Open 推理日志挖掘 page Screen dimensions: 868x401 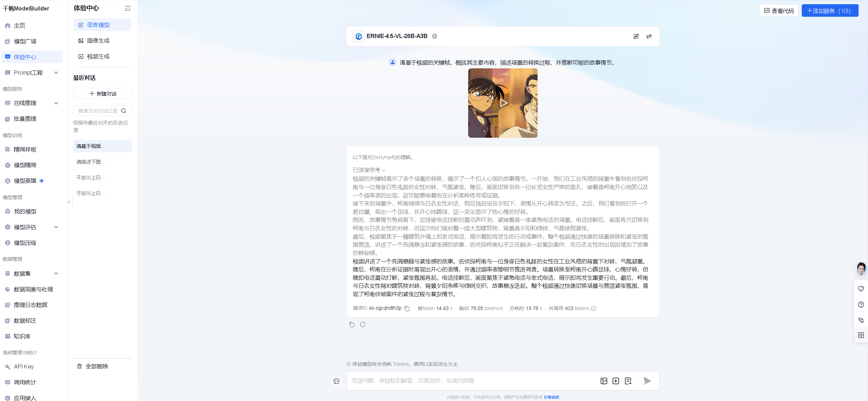31,305
